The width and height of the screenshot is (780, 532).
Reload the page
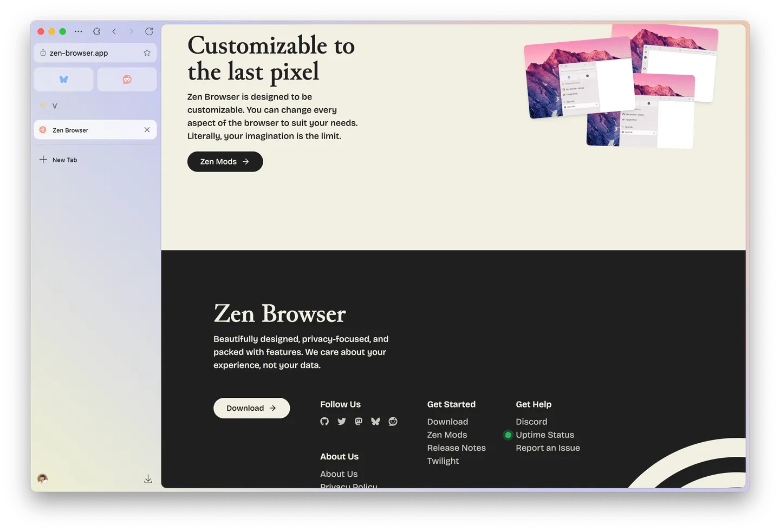click(149, 31)
